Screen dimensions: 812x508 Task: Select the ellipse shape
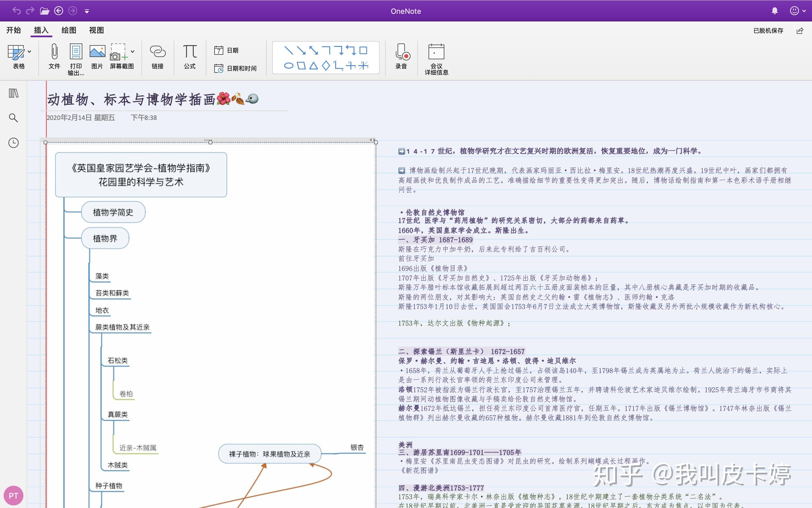tap(288, 65)
